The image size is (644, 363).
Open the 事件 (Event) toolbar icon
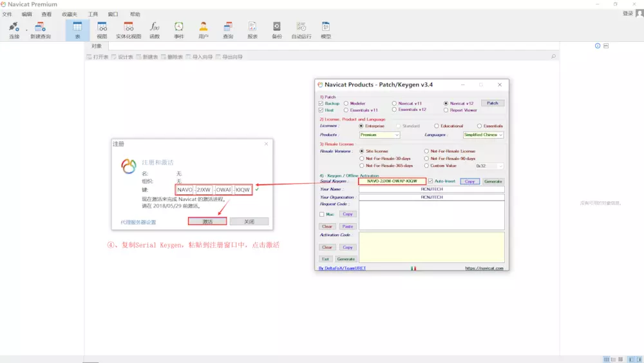[178, 30]
